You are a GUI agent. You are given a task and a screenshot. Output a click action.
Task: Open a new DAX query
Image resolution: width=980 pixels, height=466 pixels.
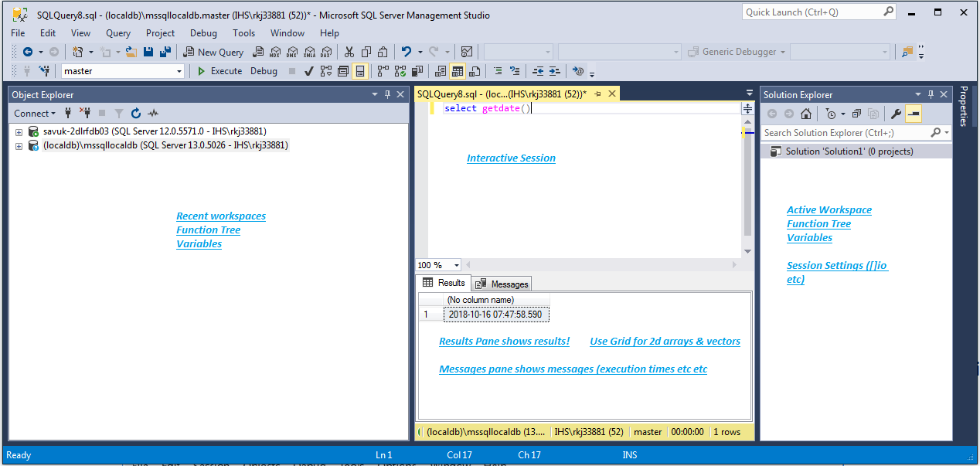point(325,52)
